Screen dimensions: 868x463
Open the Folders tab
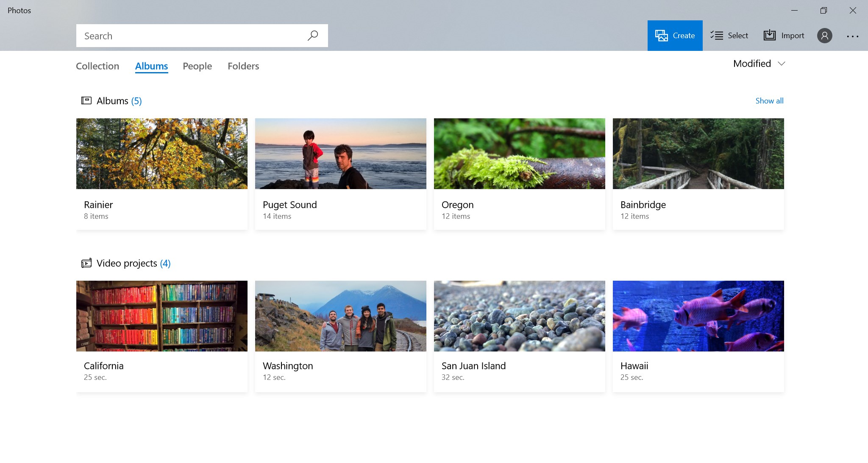coord(243,66)
